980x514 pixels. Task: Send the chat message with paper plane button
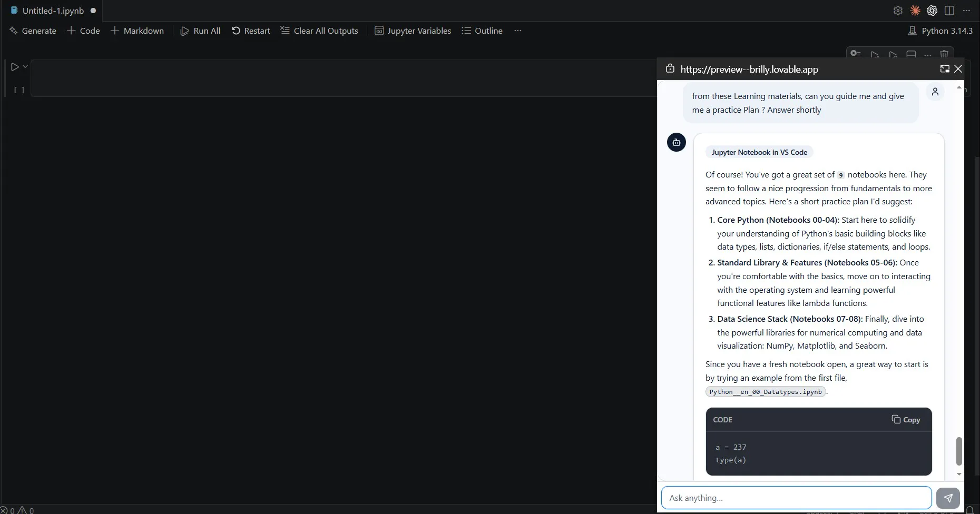click(948, 498)
